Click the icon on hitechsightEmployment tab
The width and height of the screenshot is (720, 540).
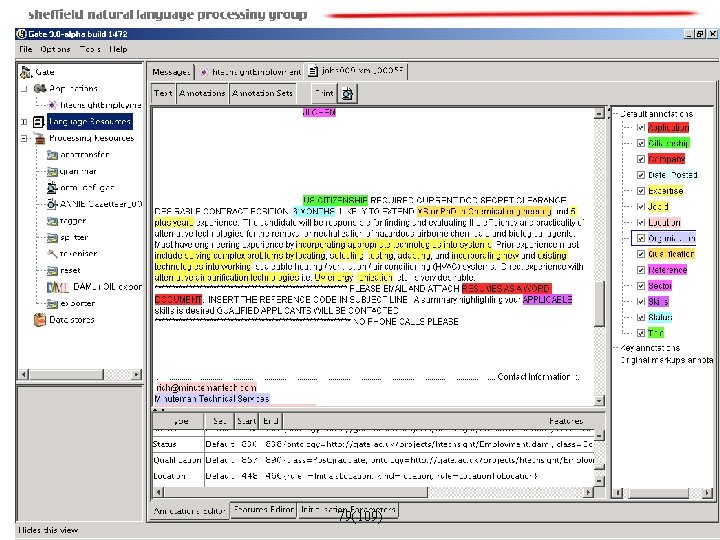204,72
